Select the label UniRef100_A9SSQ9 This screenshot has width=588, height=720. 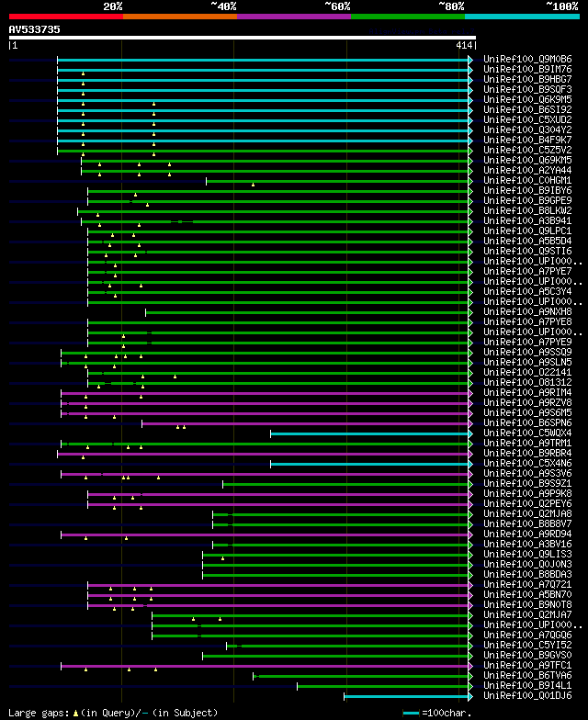tap(527, 353)
